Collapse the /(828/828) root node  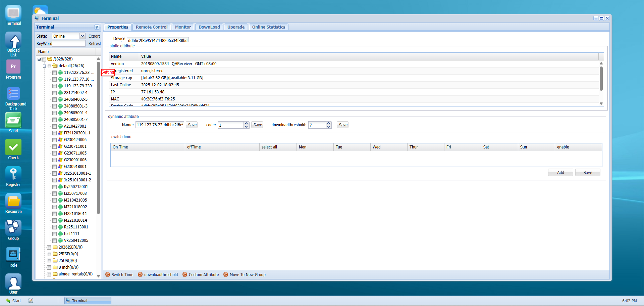39,59
